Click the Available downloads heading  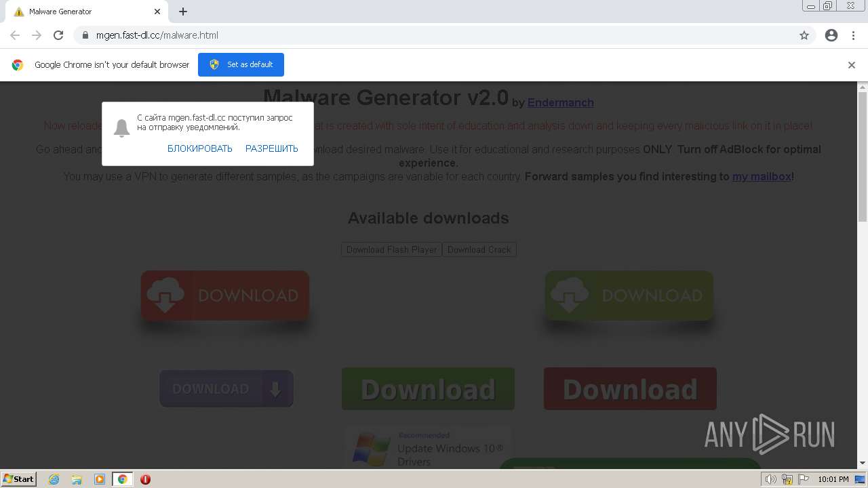click(x=429, y=218)
